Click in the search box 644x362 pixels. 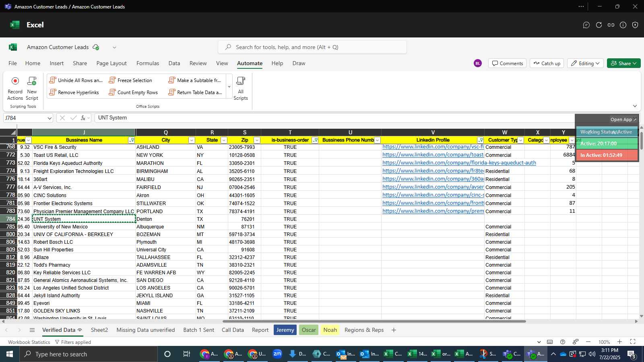(x=312, y=47)
